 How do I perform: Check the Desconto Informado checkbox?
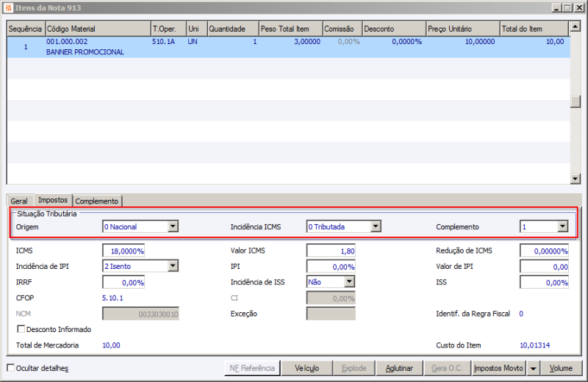pos(21,329)
